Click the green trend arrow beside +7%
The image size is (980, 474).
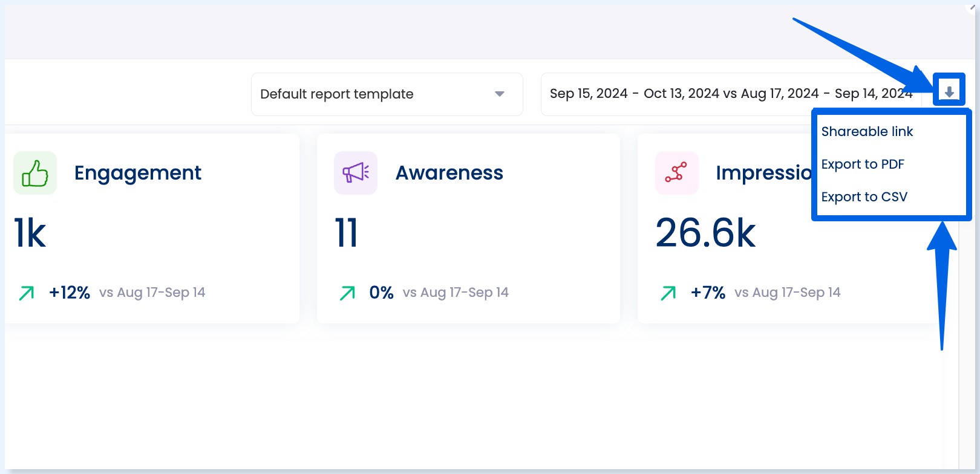coord(668,293)
